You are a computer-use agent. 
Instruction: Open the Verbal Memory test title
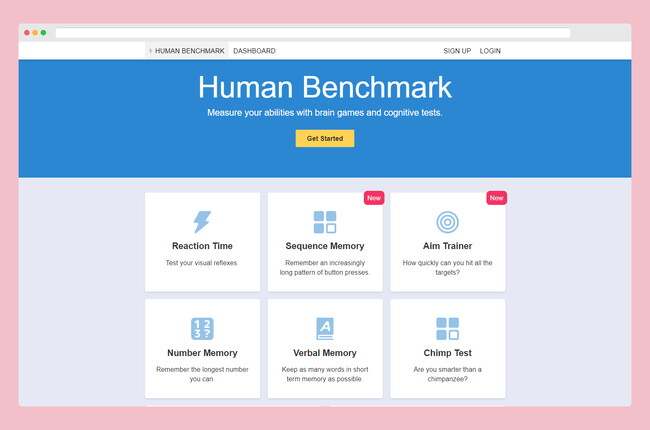click(x=325, y=353)
